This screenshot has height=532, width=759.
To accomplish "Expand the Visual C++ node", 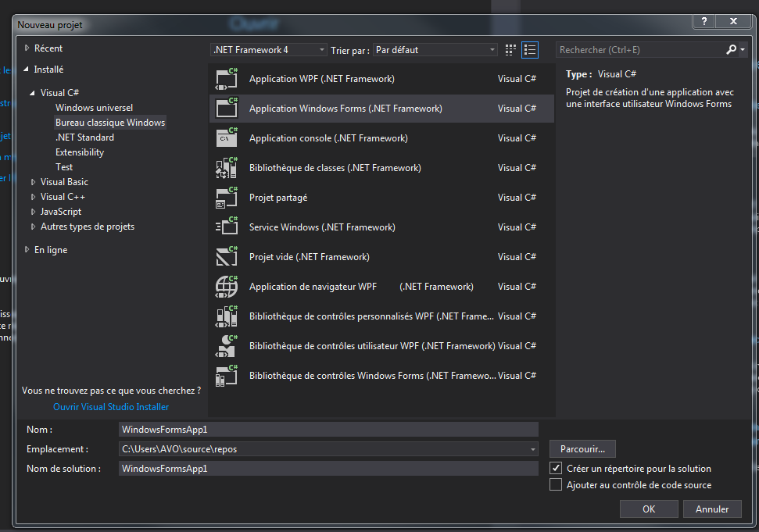I will coord(33,197).
